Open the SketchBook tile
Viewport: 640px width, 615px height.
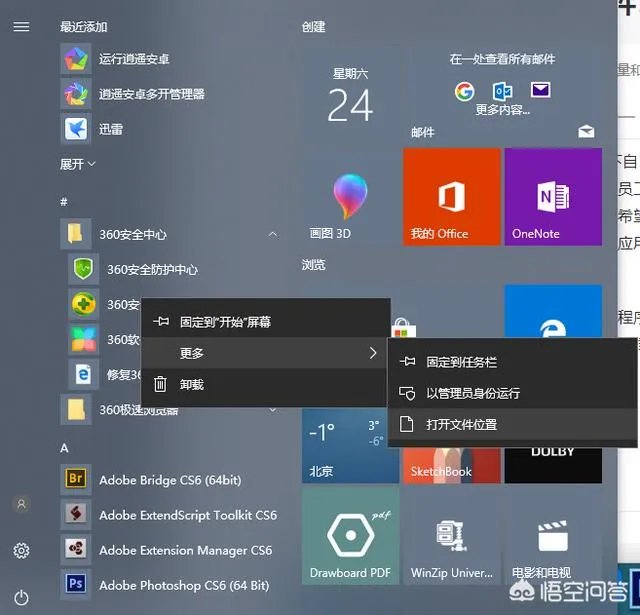click(451, 465)
